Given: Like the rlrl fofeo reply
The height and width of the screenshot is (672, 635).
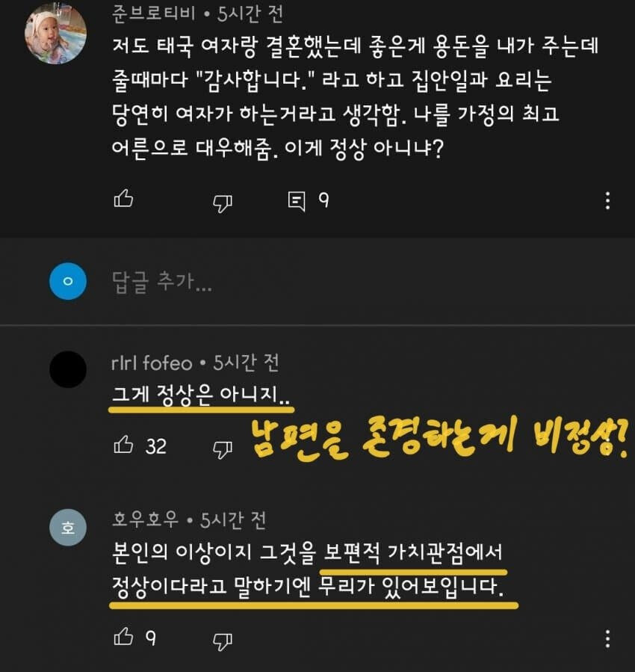Looking at the screenshot, I should [124, 444].
